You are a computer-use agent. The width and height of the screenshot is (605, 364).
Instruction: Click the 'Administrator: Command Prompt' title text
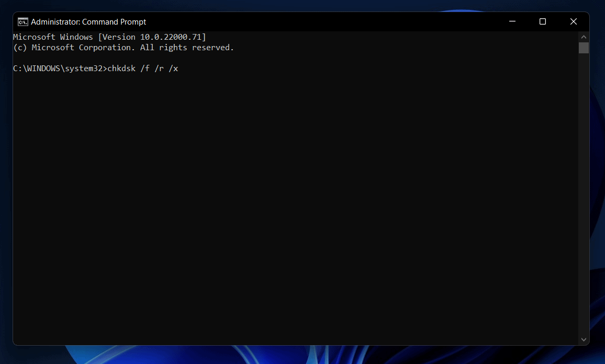[x=88, y=22]
